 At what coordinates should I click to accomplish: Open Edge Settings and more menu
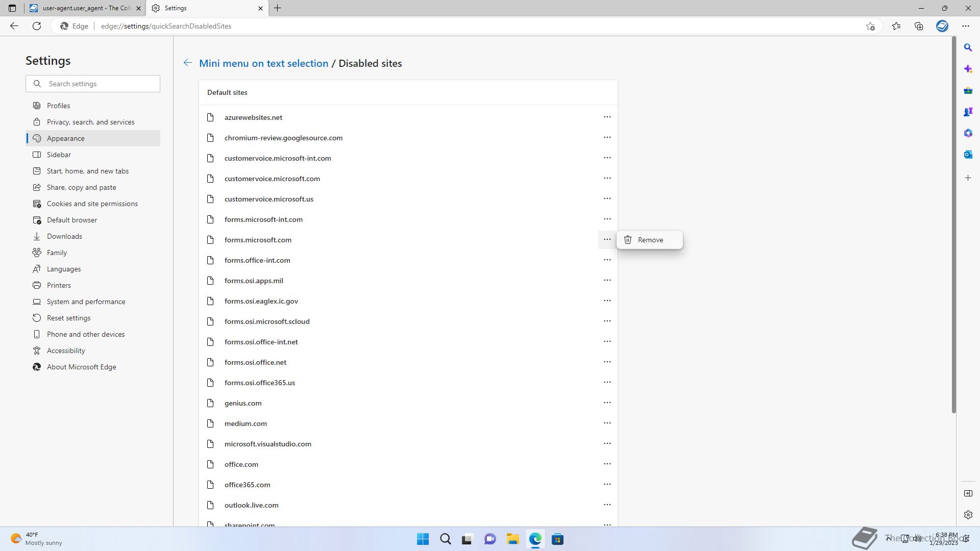pyautogui.click(x=965, y=26)
